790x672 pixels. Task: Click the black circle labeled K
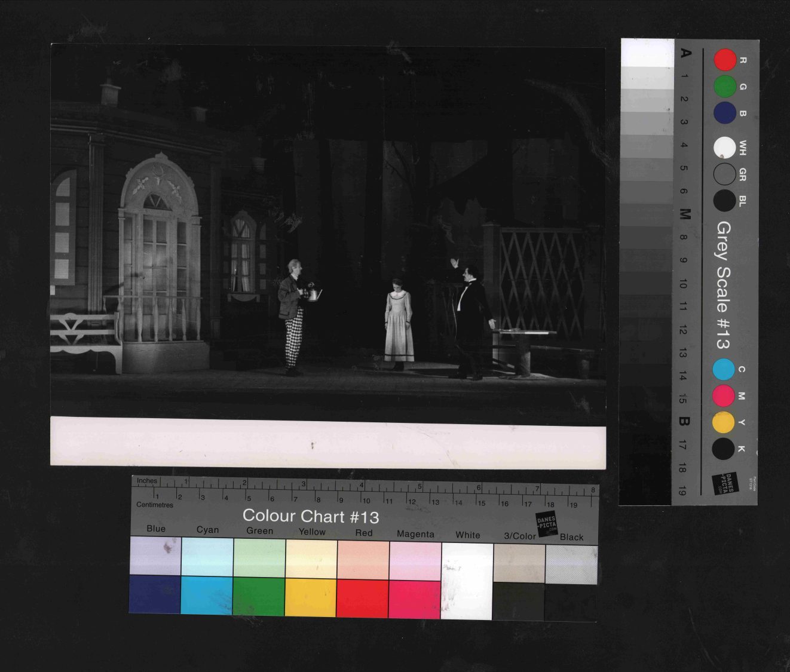[724, 449]
